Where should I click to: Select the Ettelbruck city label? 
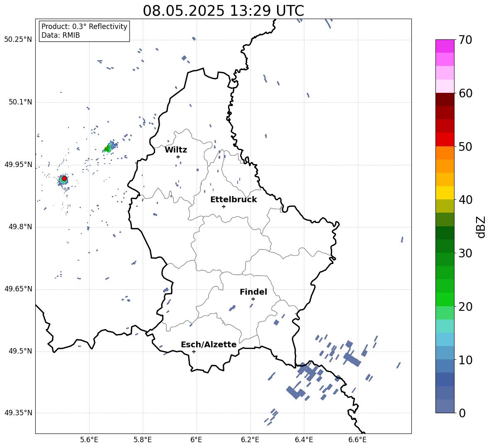tap(233, 200)
